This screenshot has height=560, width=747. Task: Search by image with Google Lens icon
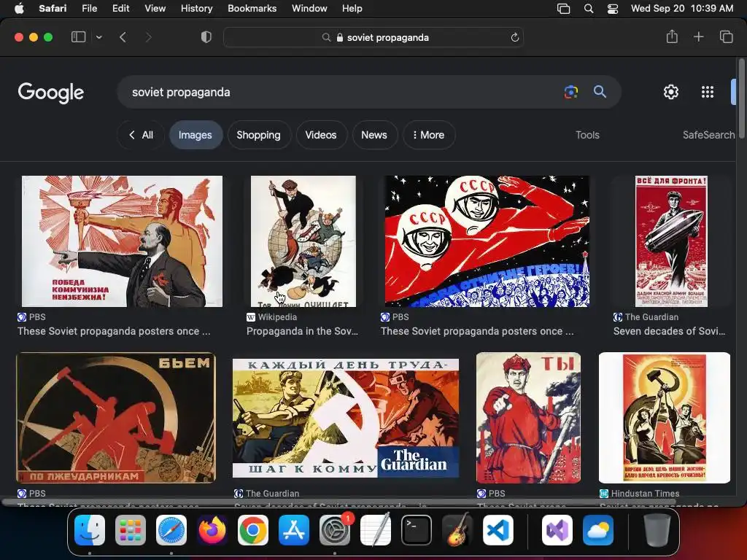[570, 92]
